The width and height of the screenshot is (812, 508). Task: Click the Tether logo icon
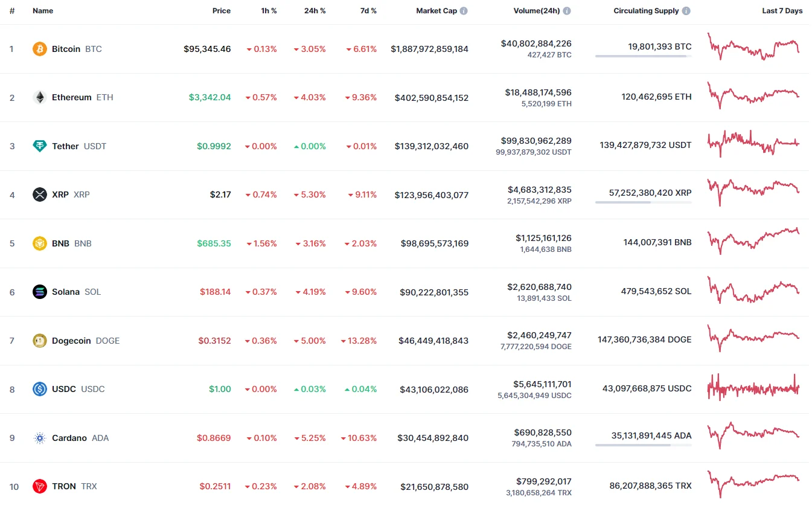[x=39, y=146]
